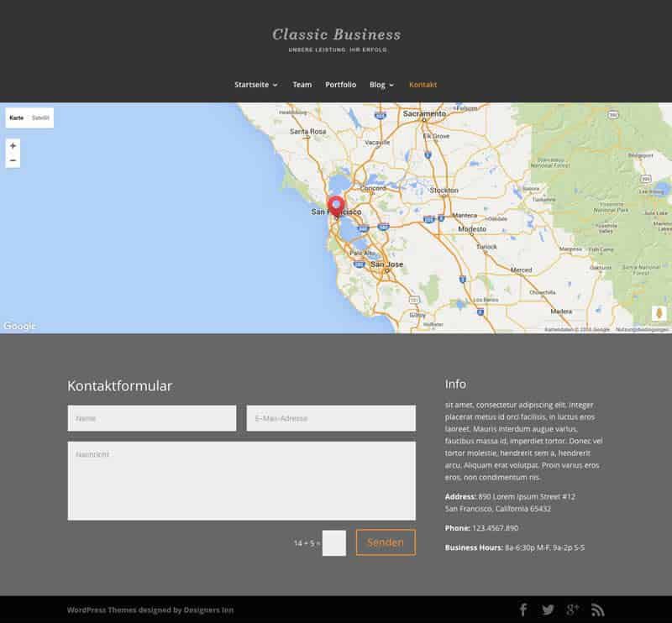The image size is (672, 623).
Task: Click the Google Plus footer icon
Action: (x=573, y=610)
